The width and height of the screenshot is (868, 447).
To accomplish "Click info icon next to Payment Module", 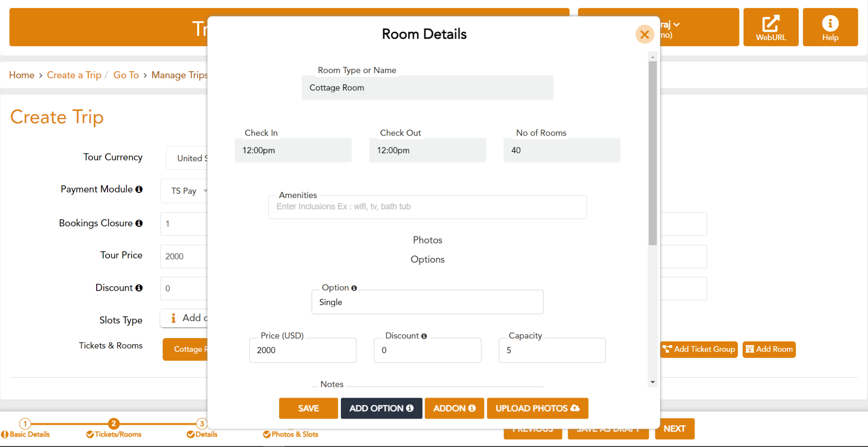I will (x=139, y=189).
